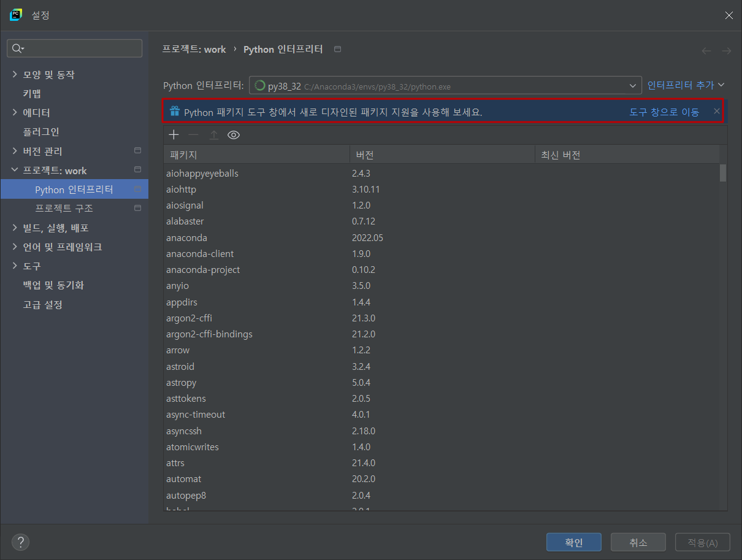Select the astroid package row
The width and height of the screenshot is (742, 560).
click(x=442, y=367)
